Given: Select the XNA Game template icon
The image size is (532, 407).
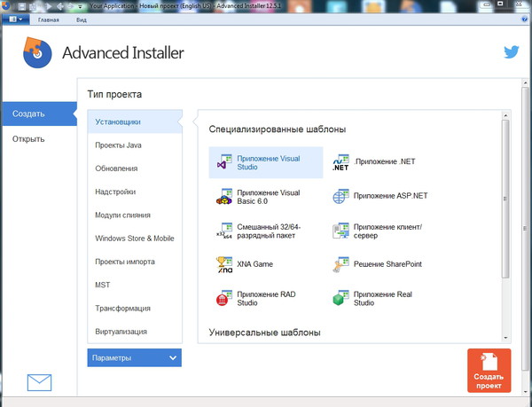Looking at the screenshot, I should (x=224, y=264).
